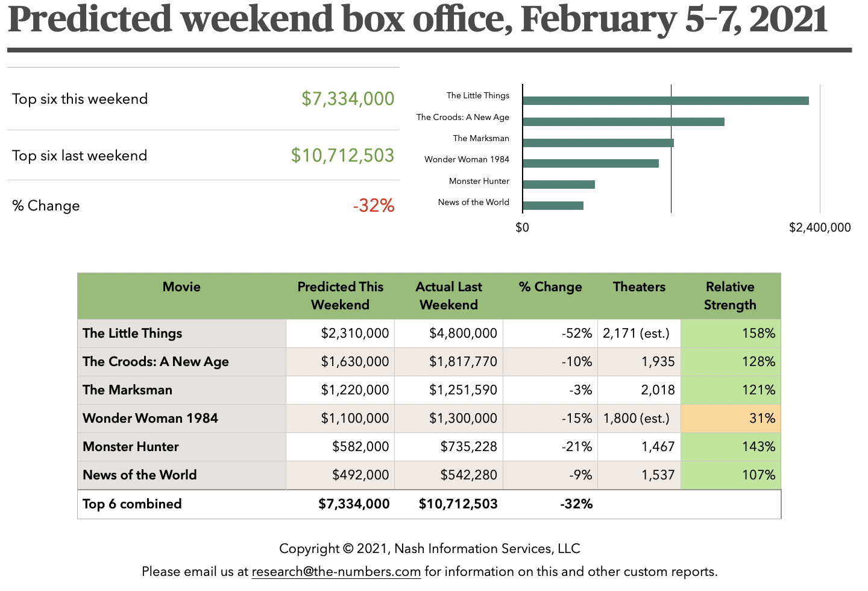The image size is (868, 591).
Task: Click the red -32% change value
Action: coord(374,206)
